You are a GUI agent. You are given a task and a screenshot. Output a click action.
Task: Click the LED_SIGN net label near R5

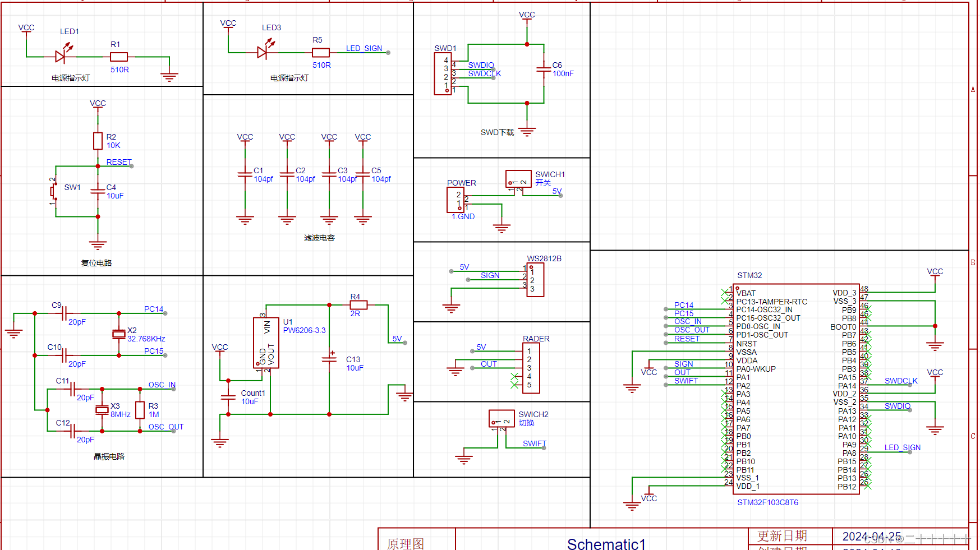(x=364, y=48)
